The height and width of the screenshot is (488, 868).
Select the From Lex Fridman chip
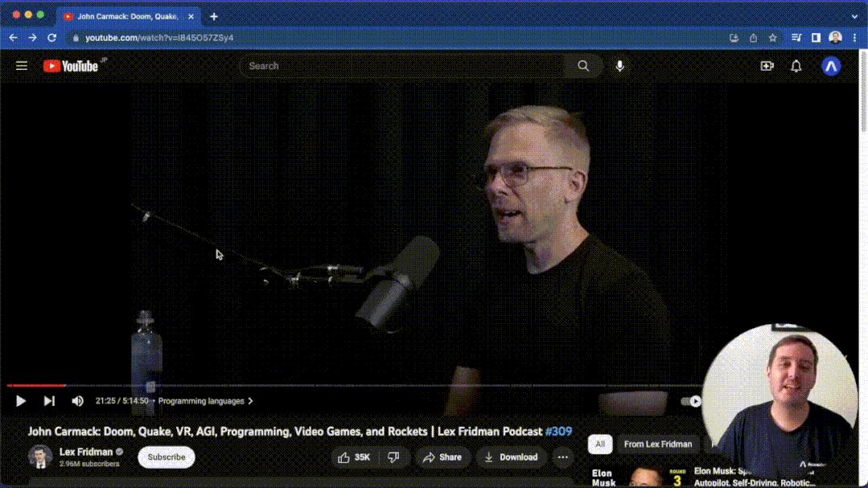[658, 444]
